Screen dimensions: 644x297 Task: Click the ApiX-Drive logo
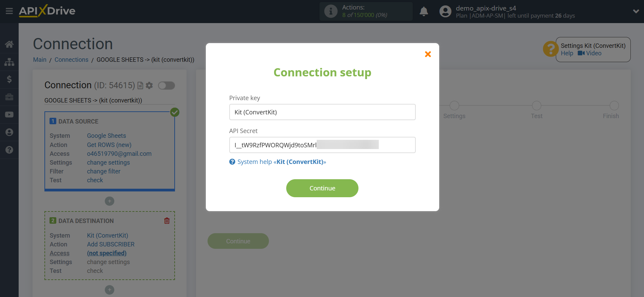click(47, 11)
